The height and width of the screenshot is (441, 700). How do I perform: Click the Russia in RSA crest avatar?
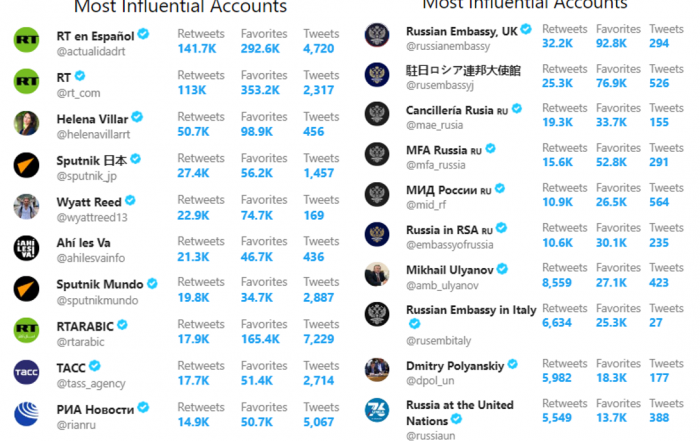[377, 234]
